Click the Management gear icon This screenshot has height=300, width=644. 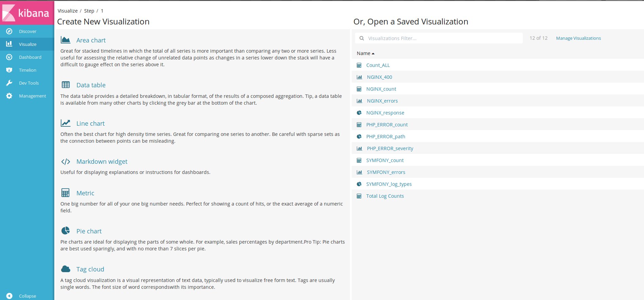(x=9, y=96)
